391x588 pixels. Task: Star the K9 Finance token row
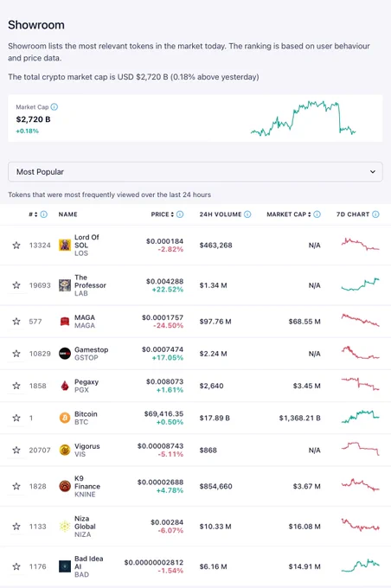click(x=16, y=486)
